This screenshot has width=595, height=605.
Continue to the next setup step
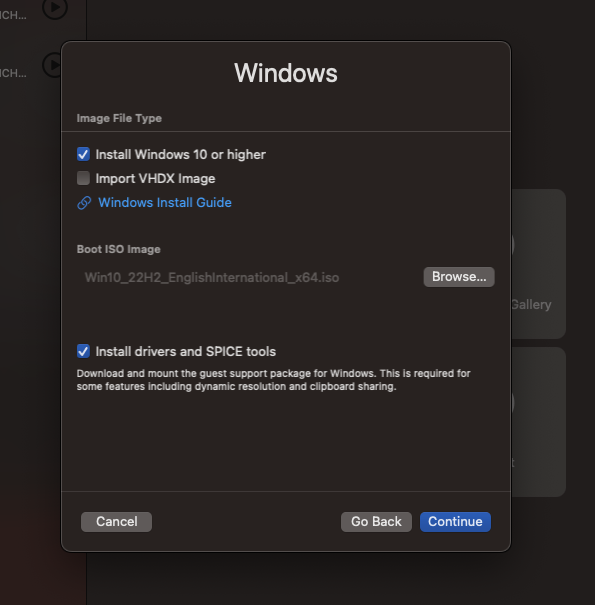pyautogui.click(x=455, y=522)
